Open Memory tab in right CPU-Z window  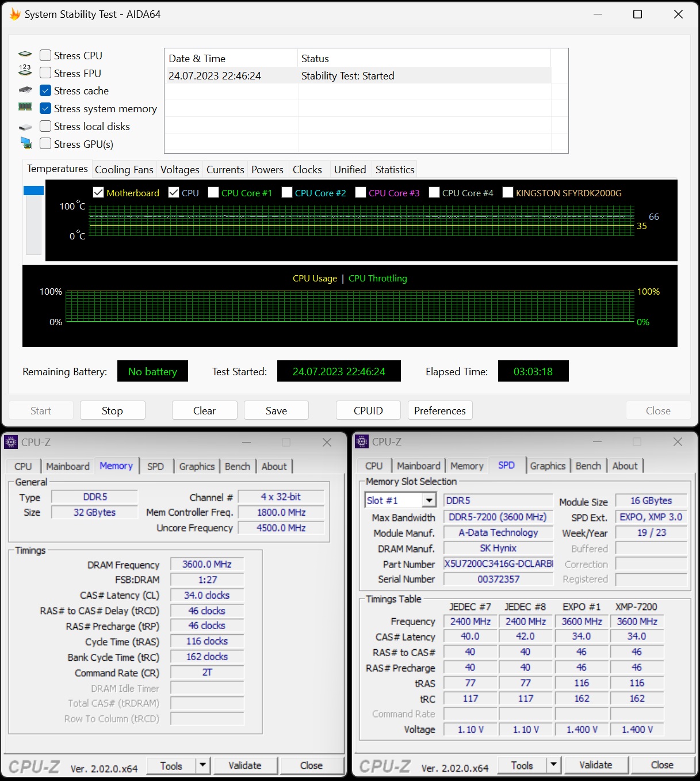coord(467,466)
